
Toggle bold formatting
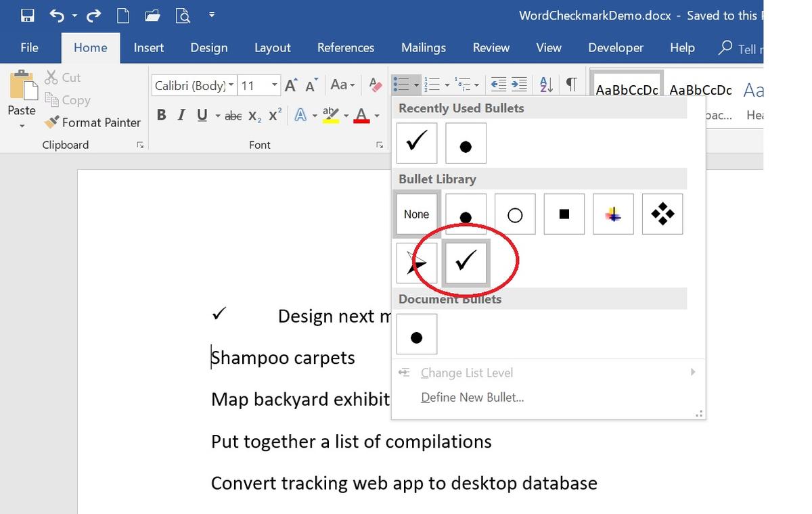click(x=161, y=115)
